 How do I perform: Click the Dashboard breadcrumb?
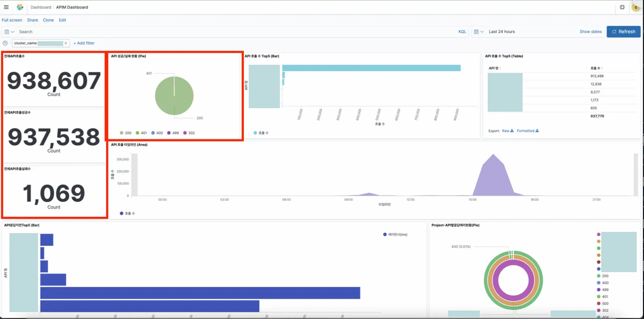pos(41,7)
